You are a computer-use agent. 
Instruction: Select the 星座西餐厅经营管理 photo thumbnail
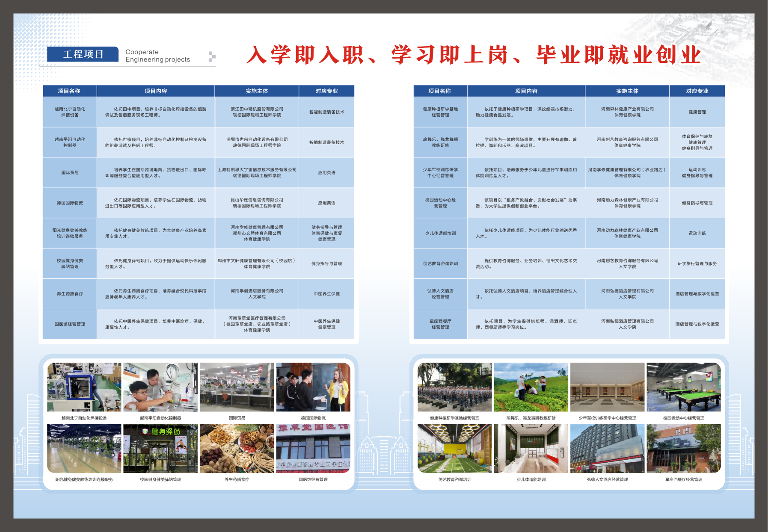click(684, 449)
